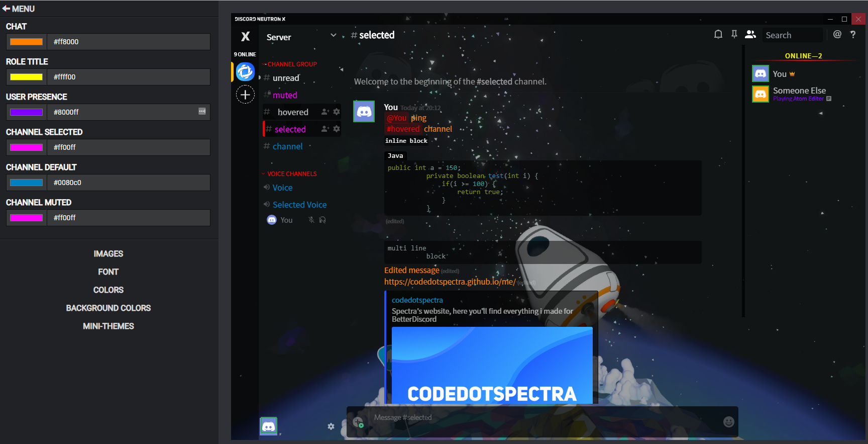Open the emoji picker

pyautogui.click(x=729, y=422)
